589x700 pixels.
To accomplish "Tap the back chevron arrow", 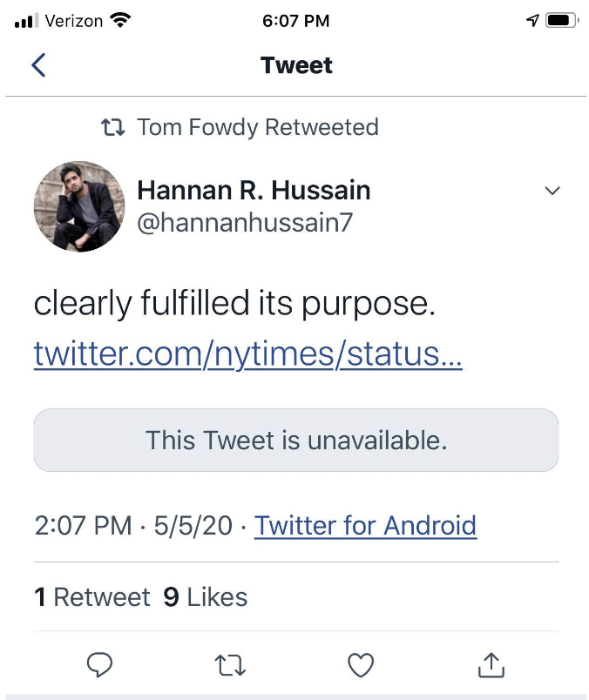I will coord(38,65).
